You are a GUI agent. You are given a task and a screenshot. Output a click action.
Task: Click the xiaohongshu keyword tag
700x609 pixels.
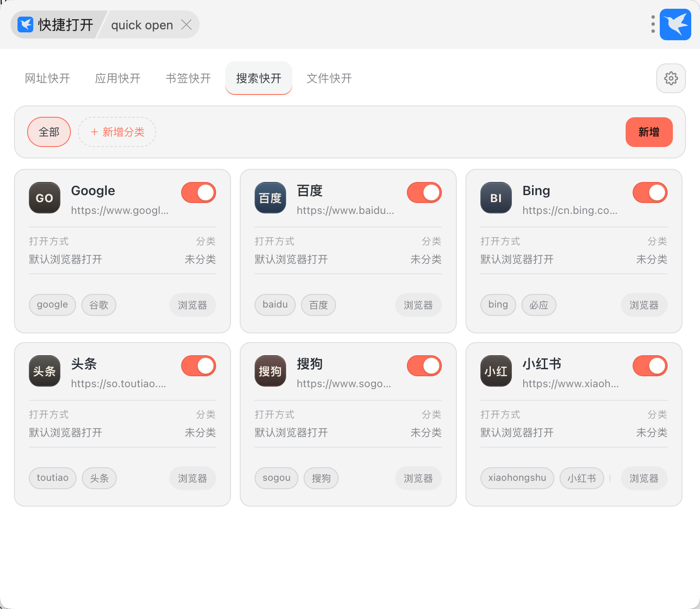click(x=517, y=478)
